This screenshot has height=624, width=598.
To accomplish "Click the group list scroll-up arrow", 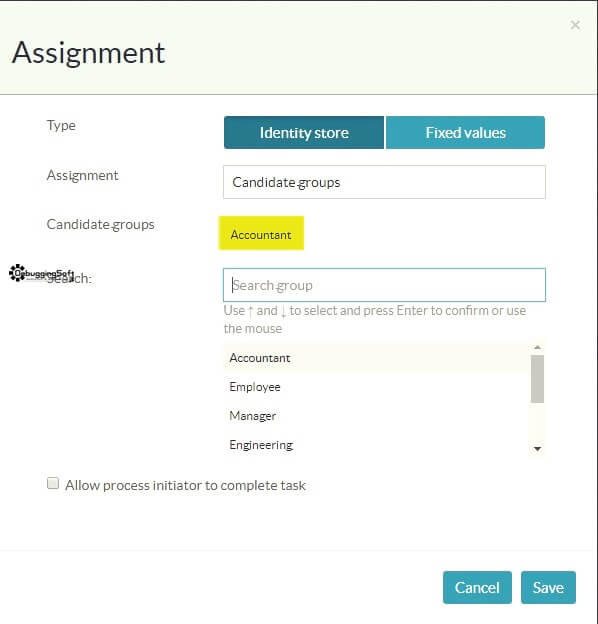I will [537, 347].
